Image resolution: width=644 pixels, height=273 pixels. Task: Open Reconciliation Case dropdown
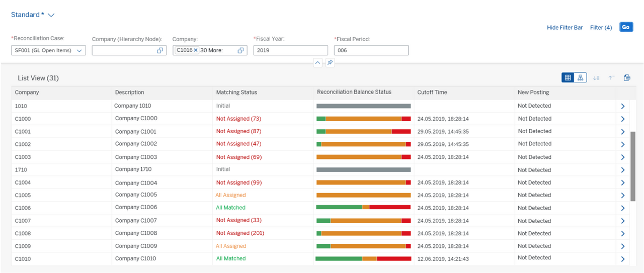pyautogui.click(x=79, y=51)
